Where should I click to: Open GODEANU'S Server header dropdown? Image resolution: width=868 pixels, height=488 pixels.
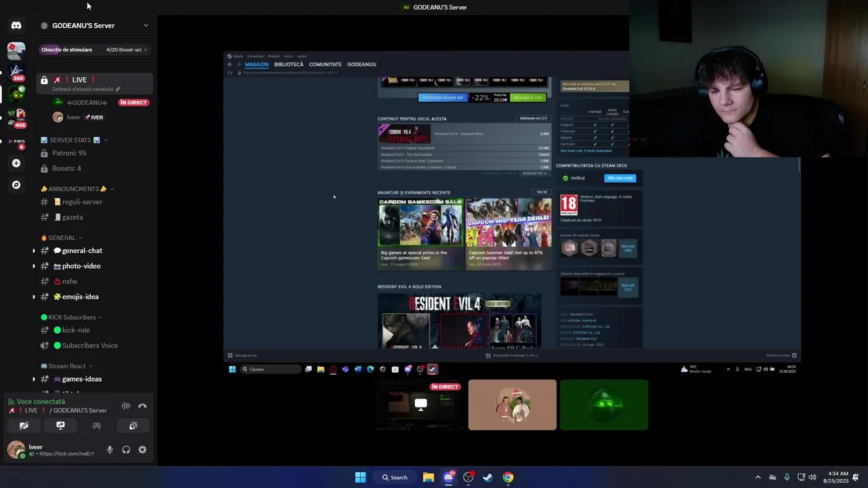[x=94, y=26]
